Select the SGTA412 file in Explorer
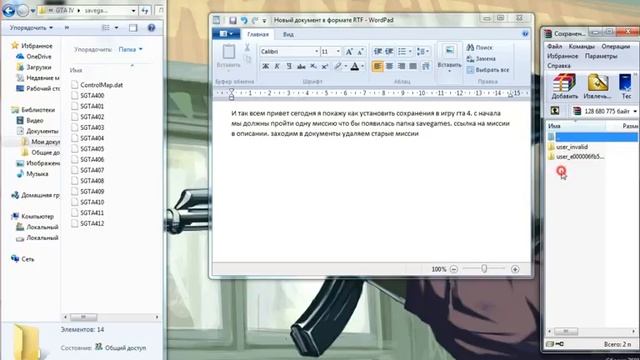This screenshot has height=360, width=640. click(88, 223)
